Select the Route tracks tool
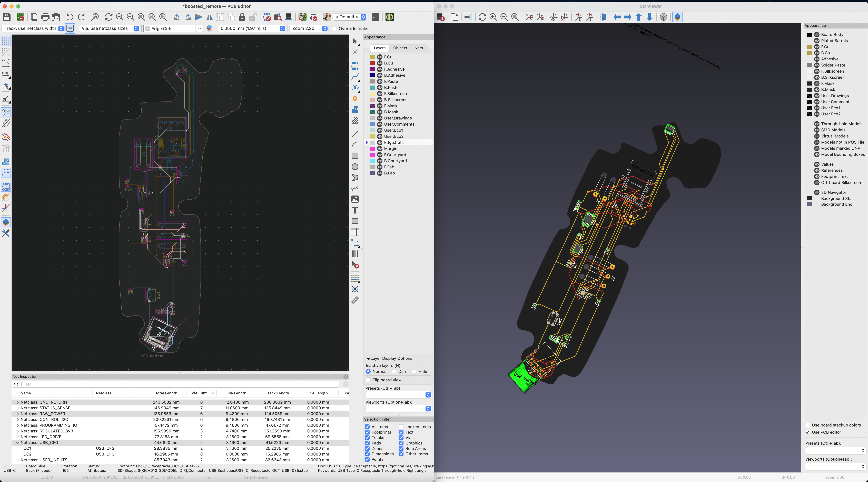 click(355, 77)
